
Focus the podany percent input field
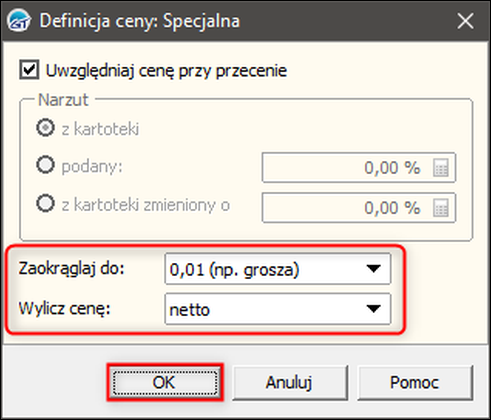tap(359, 167)
